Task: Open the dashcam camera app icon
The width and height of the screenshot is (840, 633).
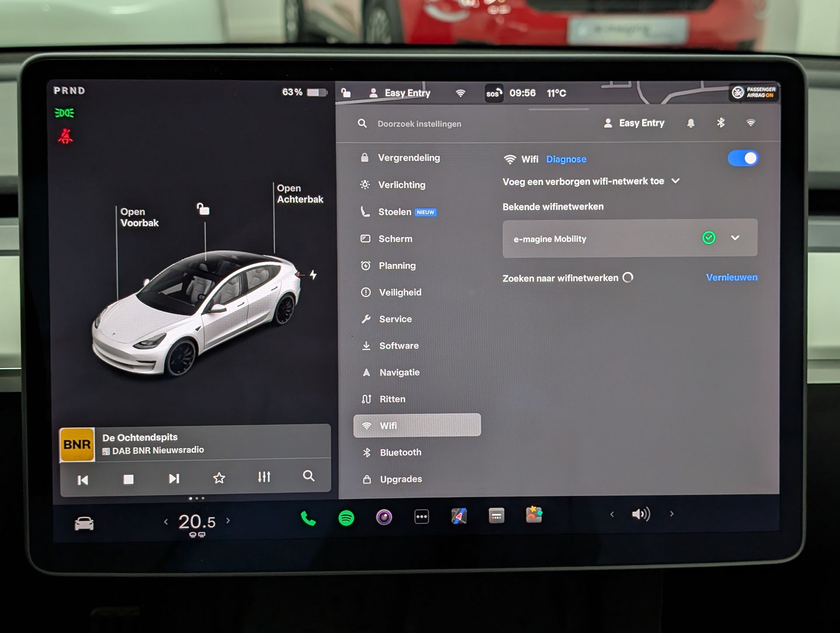Action: point(384,517)
